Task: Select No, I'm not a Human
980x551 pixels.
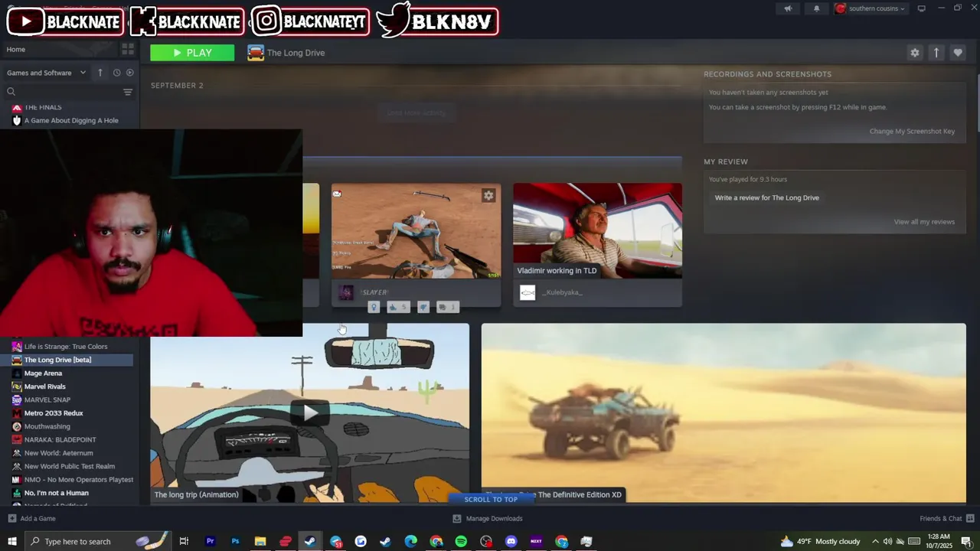Action: 56,493
